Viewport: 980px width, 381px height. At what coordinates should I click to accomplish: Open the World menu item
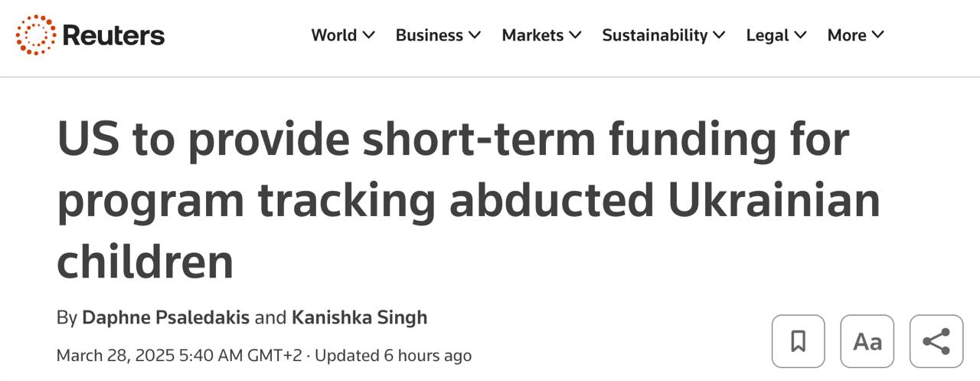pos(334,35)
